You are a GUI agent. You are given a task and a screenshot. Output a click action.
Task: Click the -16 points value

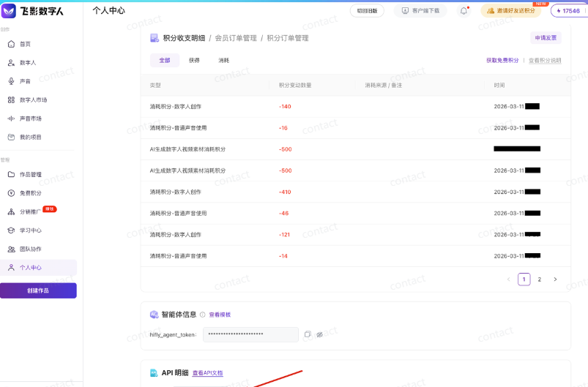click(x=283, y=128)
